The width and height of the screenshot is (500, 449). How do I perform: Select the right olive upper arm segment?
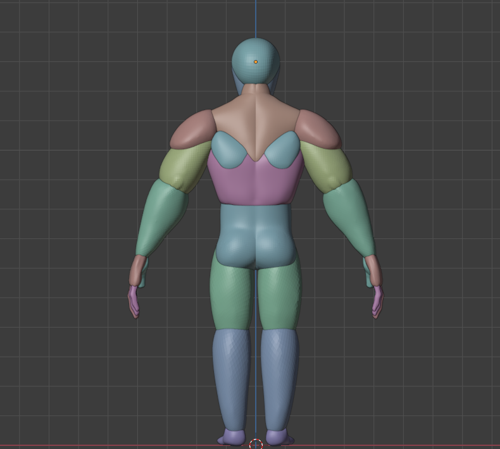tap(327, 168)
